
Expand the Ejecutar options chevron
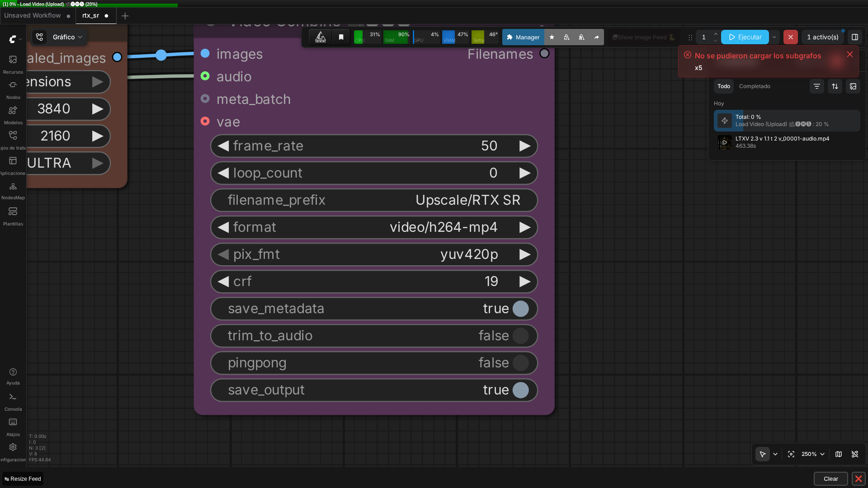coord(774,37)
